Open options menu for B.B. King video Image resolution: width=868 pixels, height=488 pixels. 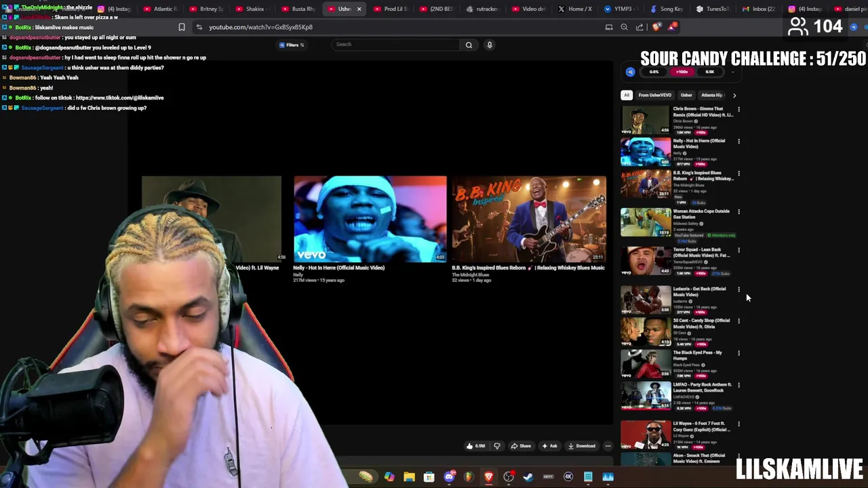[x=738, y=174]
